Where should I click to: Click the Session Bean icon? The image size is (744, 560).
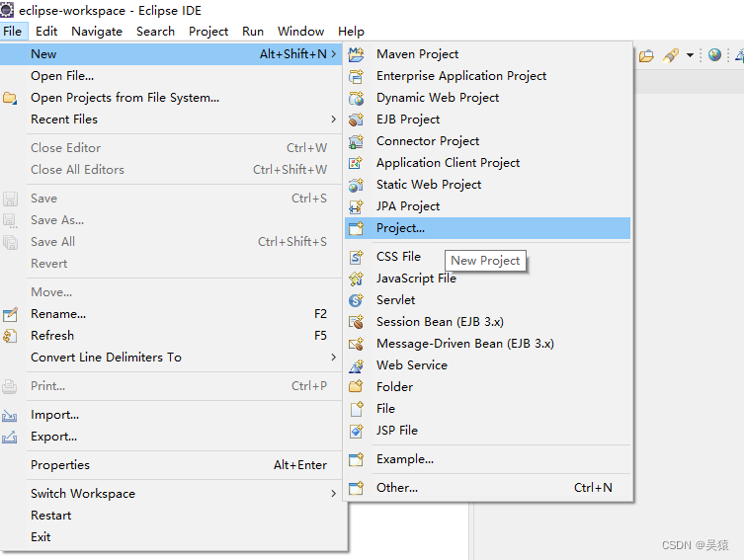point(356,322)
